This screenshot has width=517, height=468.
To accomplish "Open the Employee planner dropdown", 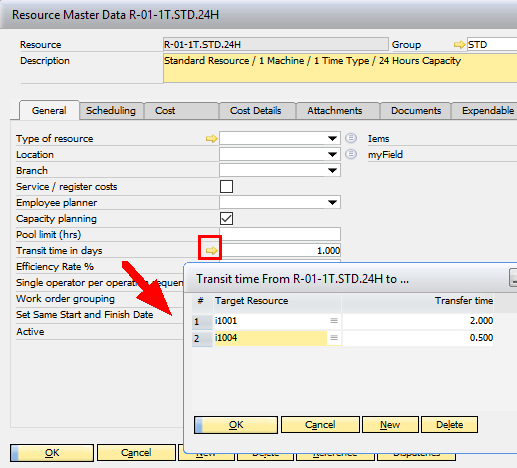I will 332,202.
